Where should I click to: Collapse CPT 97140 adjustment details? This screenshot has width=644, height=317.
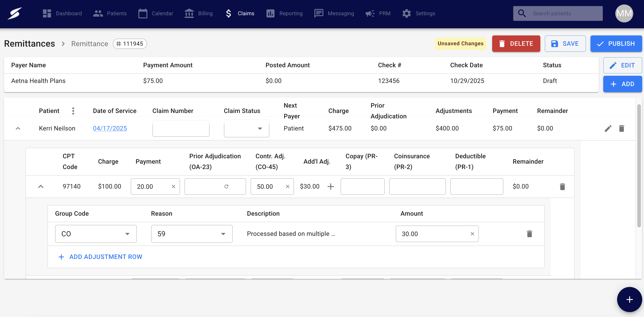41,187
